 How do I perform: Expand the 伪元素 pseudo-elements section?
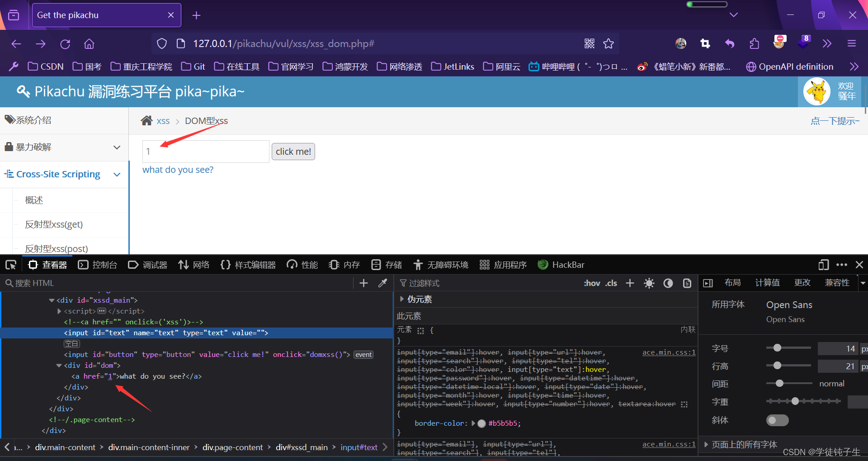tap(401, 299)
